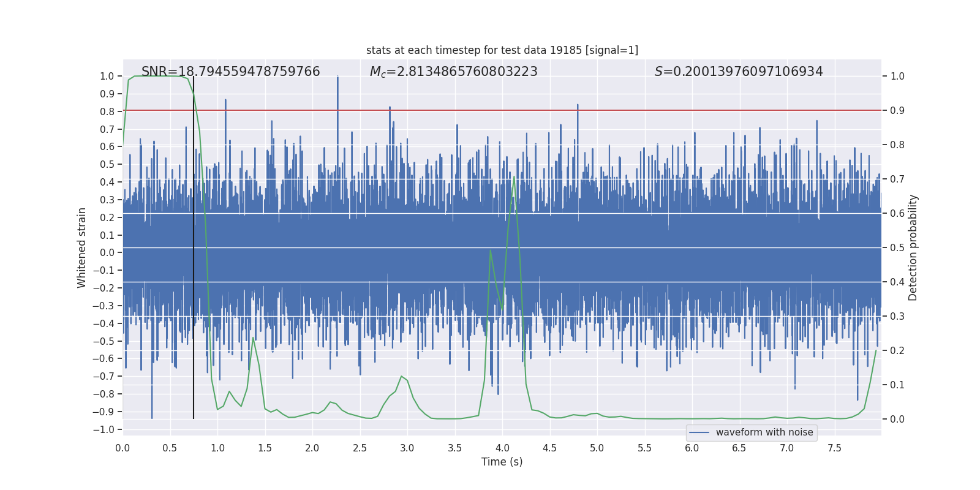Click the 0.7 tick on Detection probability axis
Screen dimensions: 980x490
897,179
